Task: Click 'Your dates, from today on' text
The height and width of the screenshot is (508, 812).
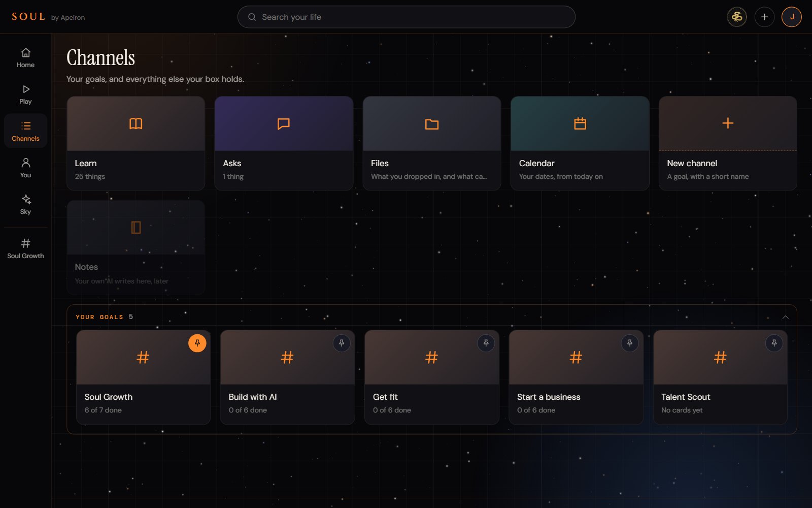Action: [561, 176]
